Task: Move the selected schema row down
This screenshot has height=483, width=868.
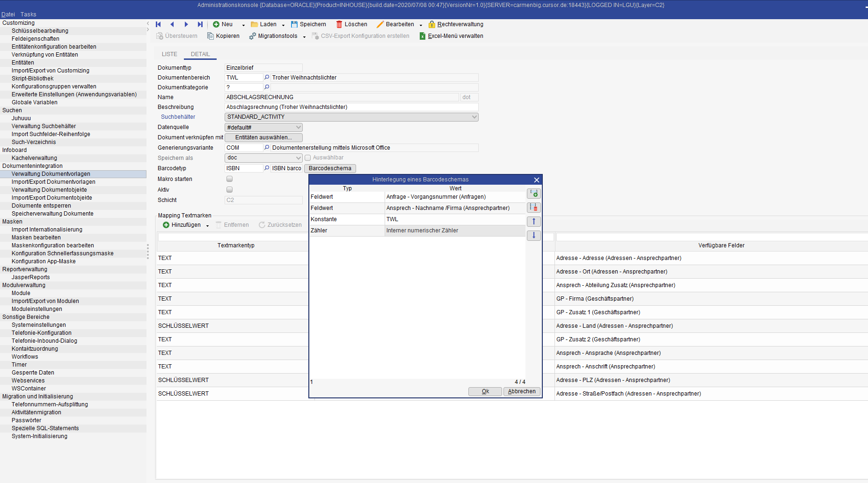Action: pyautogui.click(x=533, y=236)
